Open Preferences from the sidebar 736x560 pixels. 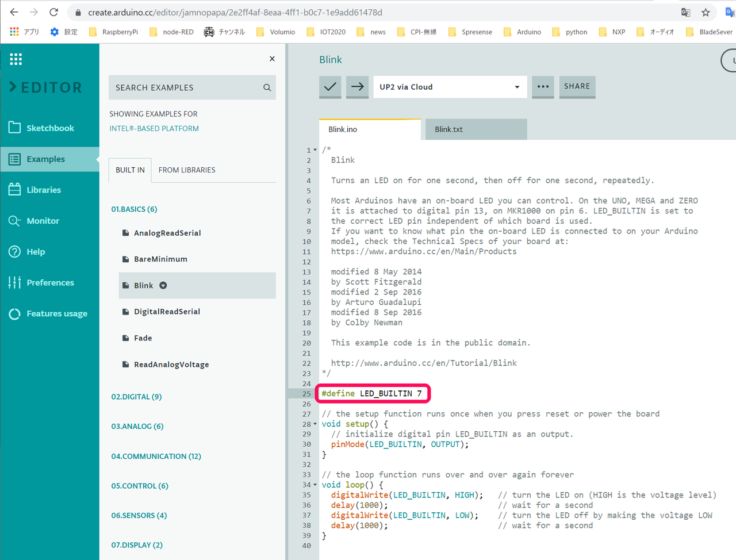tap(49, 283)
